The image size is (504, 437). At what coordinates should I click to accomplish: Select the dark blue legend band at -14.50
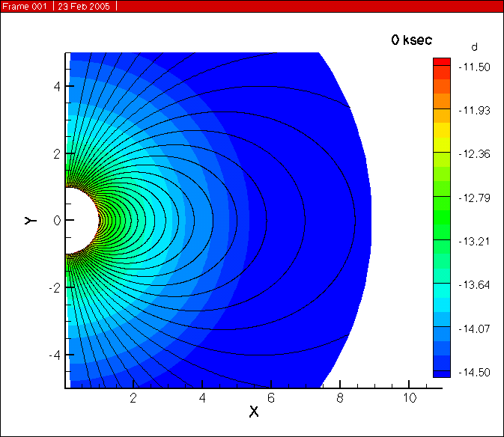pyautogui.click(x=442, y=371)
